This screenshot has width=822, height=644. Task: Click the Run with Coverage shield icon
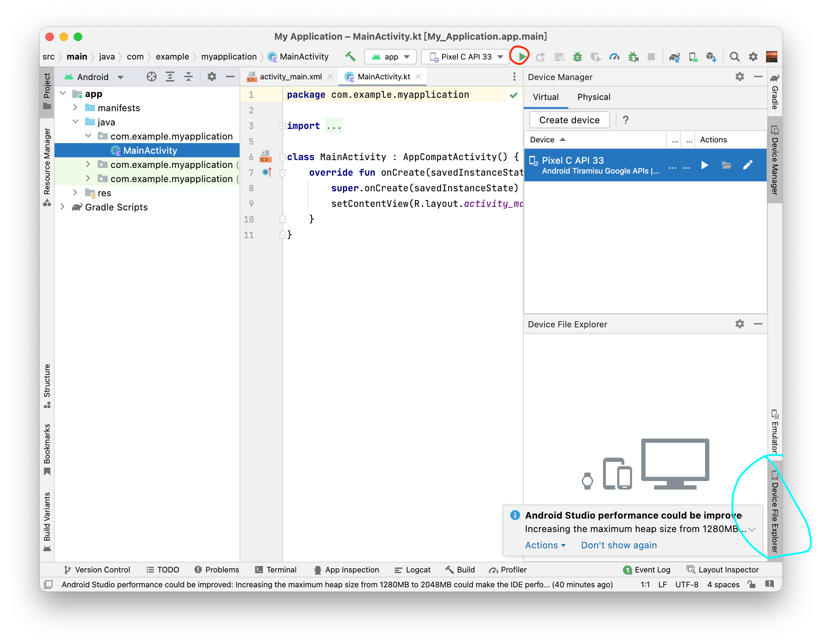tap(595, 57)
